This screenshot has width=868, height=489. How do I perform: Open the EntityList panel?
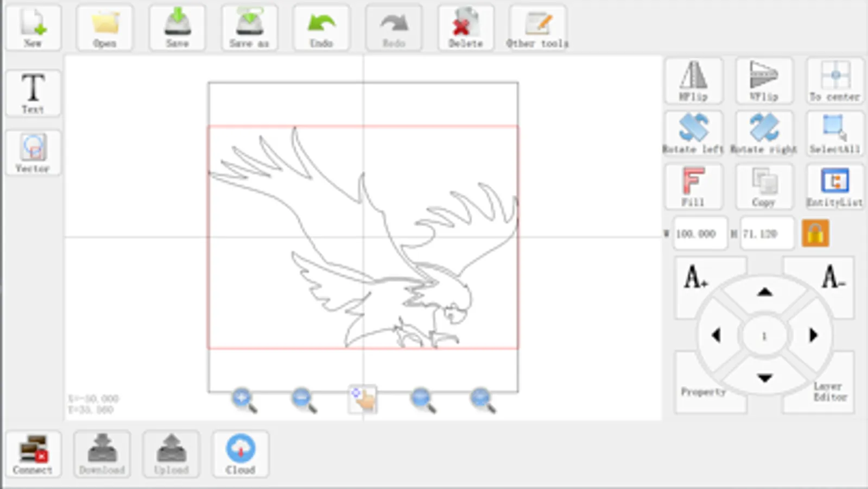point(835,186)
